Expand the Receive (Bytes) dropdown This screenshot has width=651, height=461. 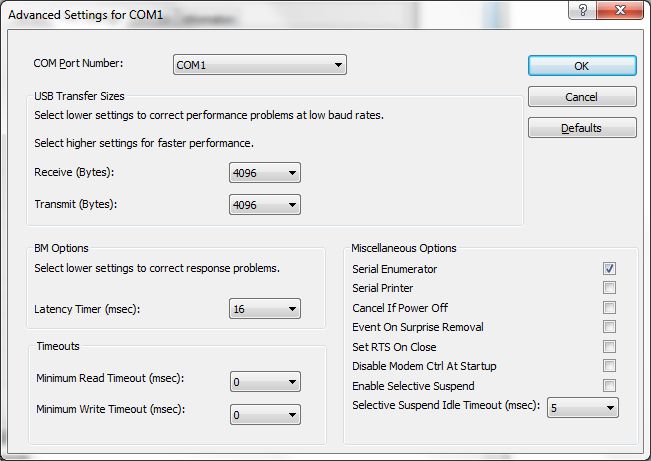click(265, 172)
